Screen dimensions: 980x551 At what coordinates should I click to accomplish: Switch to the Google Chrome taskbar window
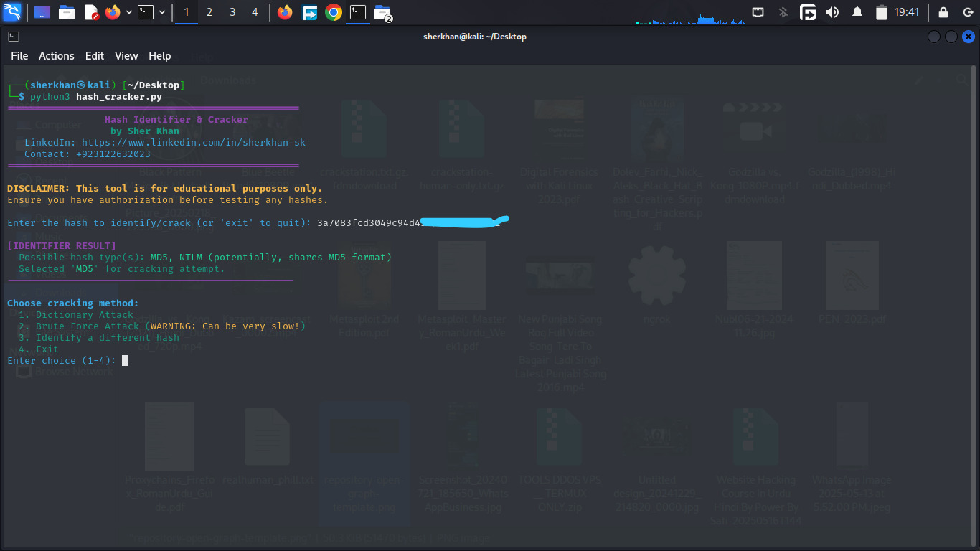click(333, 12)
